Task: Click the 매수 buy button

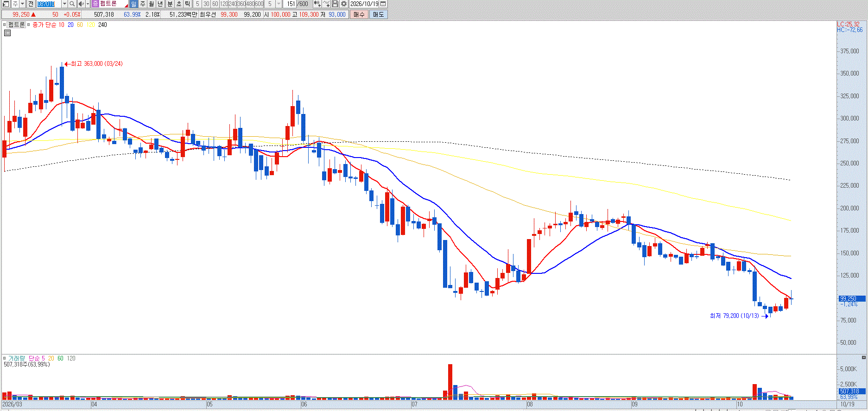Action: tap(359, 14)
